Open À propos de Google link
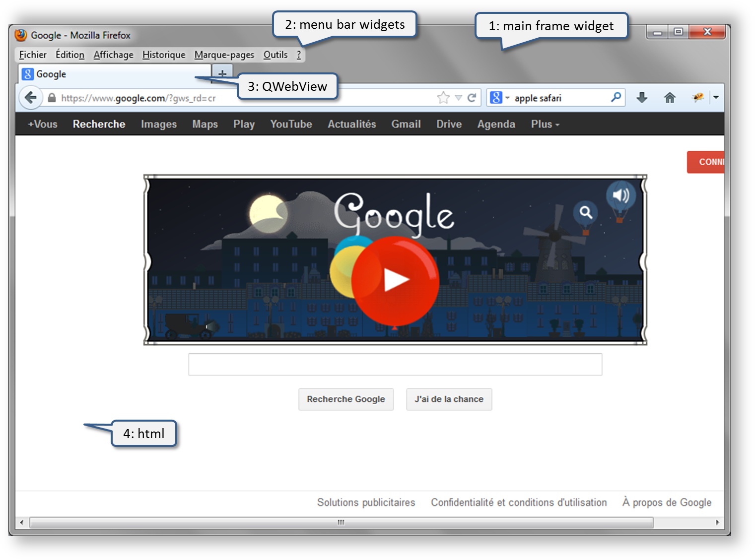The height and width of the screenshot is (560, 755). tap(667, 502)
